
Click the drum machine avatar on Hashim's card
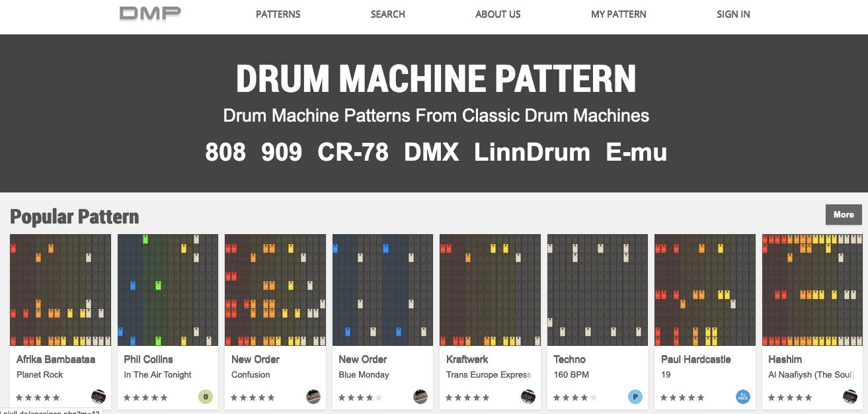850,397
